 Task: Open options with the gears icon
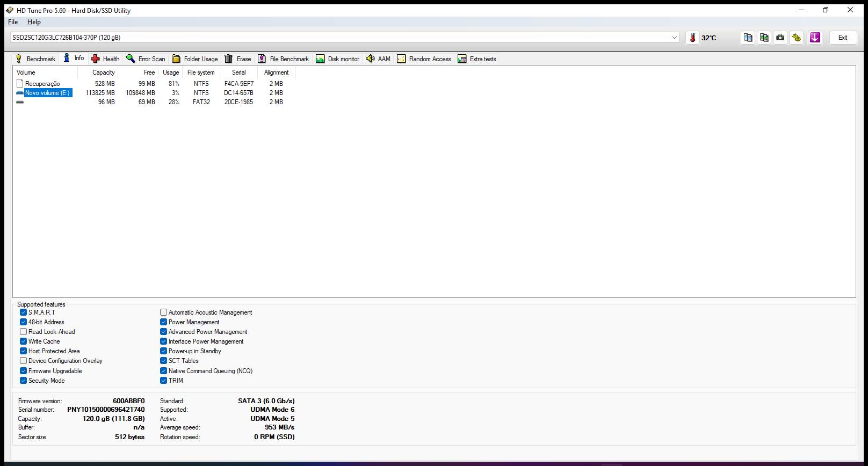point(797,38)
